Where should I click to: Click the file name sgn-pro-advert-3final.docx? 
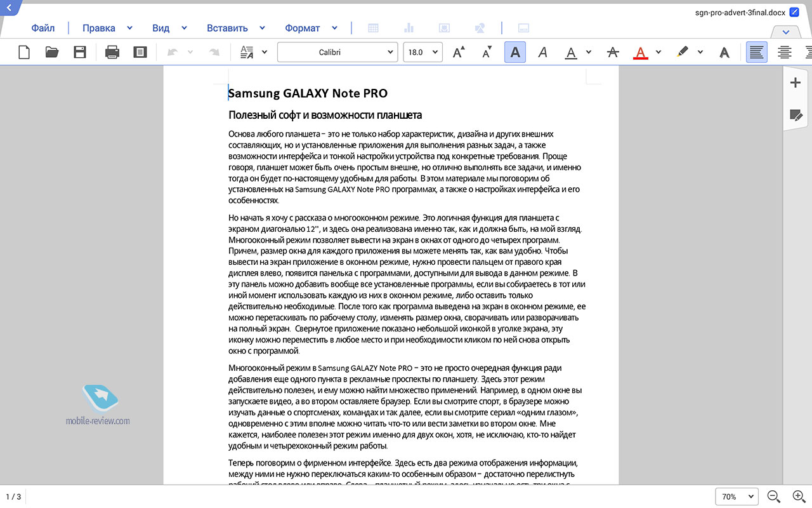[x=740, y=12]
